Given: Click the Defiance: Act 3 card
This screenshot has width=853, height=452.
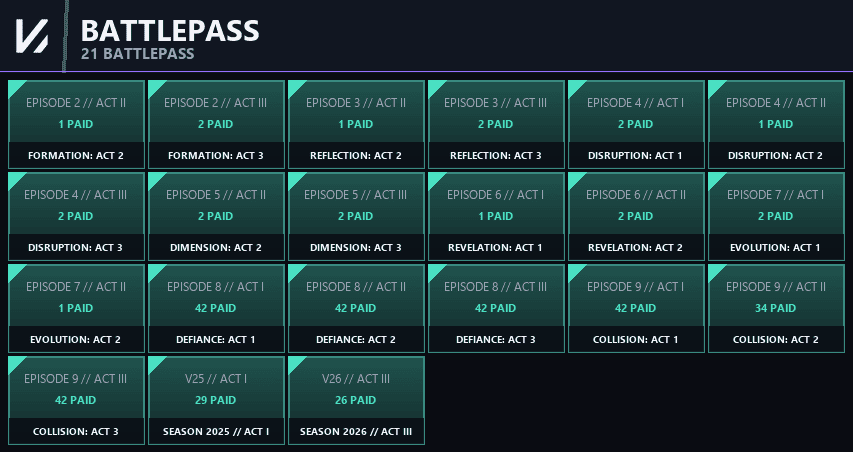Looking at the screenshot, I should [x=496, y=308].
